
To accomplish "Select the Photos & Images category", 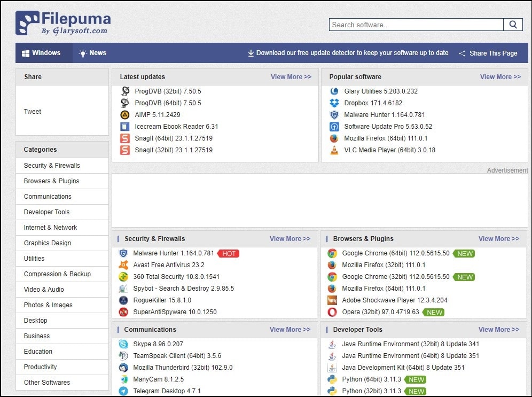I will point(62,305).
